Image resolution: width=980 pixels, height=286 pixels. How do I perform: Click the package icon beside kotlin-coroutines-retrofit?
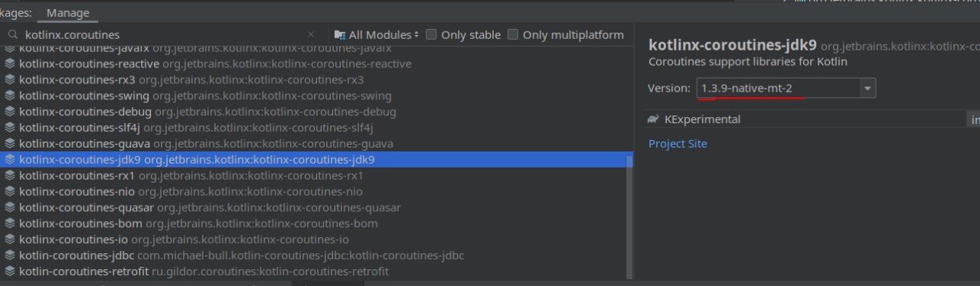point(9,271)
